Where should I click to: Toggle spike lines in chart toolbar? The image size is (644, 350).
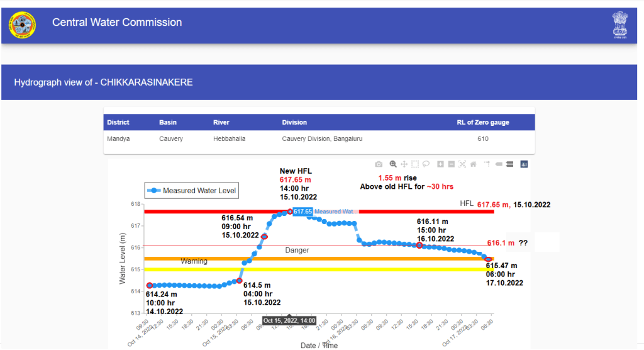click(487, 164)
